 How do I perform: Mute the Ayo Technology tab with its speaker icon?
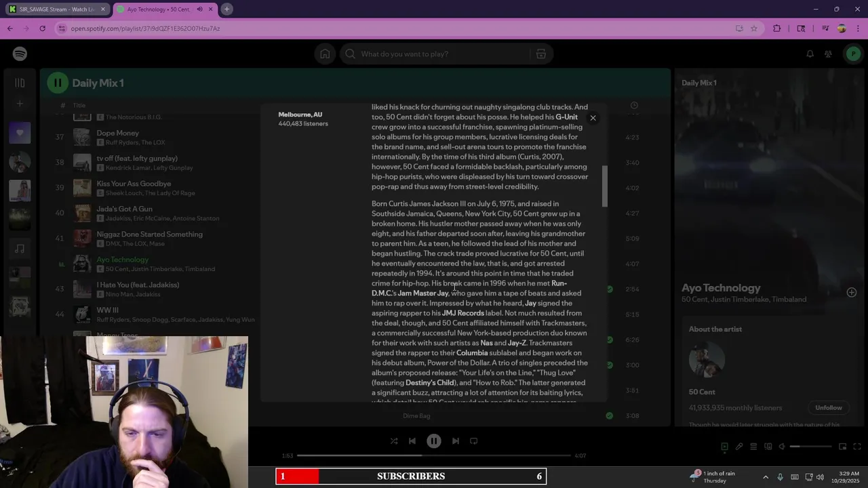[199, 9]
